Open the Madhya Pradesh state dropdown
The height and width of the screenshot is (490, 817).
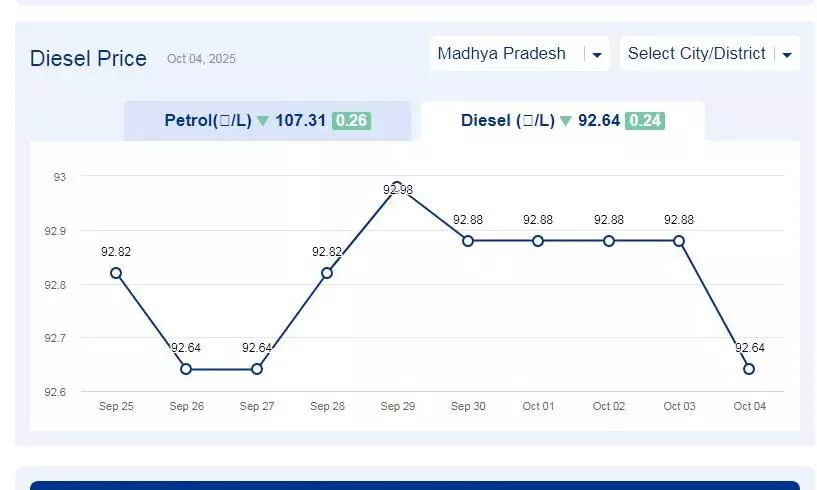click(502, 54)
